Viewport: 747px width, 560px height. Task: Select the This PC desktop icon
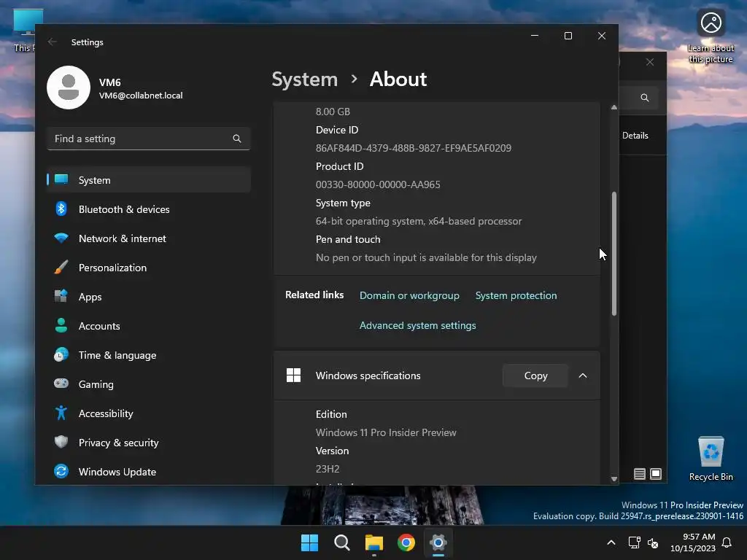tap(24, 31)
